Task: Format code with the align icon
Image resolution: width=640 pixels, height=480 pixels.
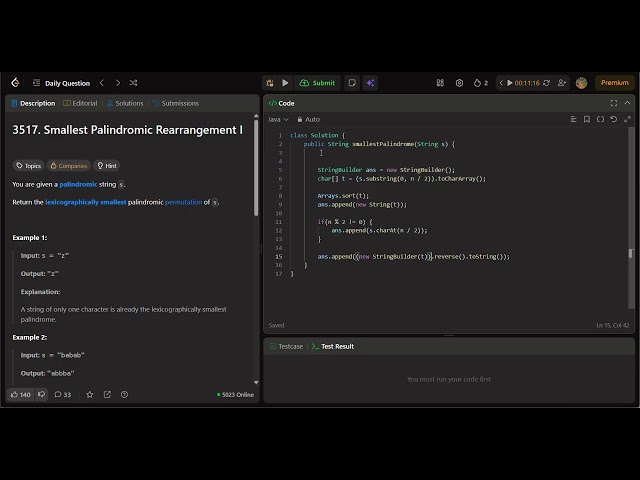Action: (x=573, y=119)
